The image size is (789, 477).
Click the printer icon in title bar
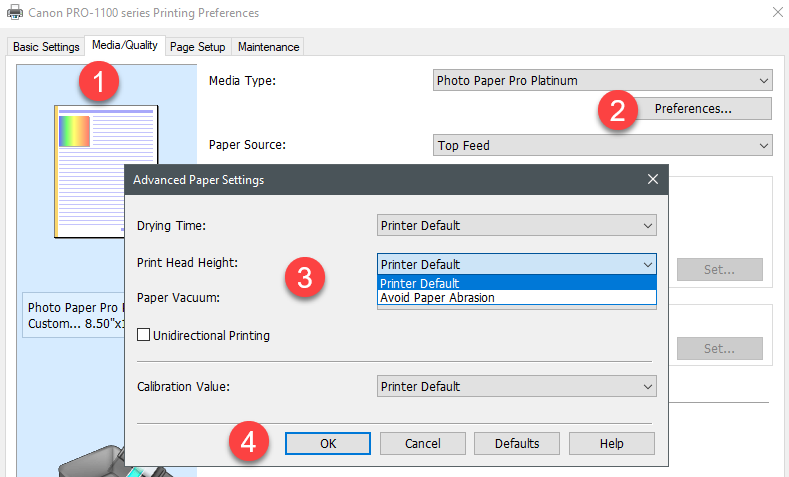[16, 13]
